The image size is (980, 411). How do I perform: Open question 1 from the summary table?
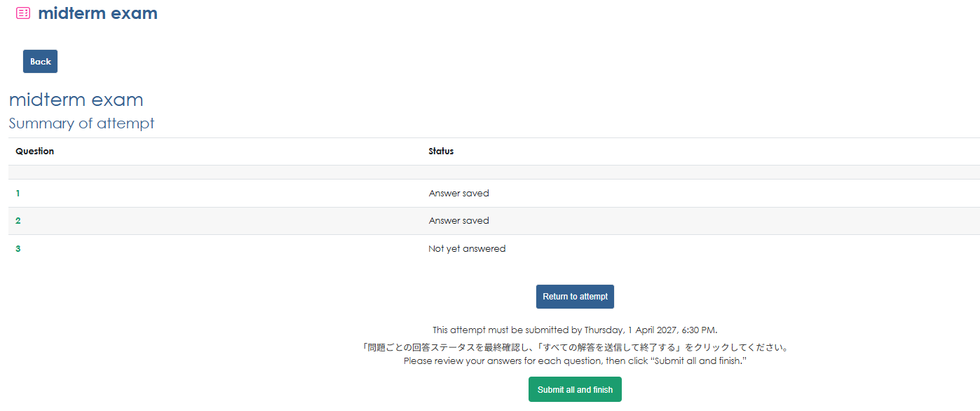tap(18, 193)
